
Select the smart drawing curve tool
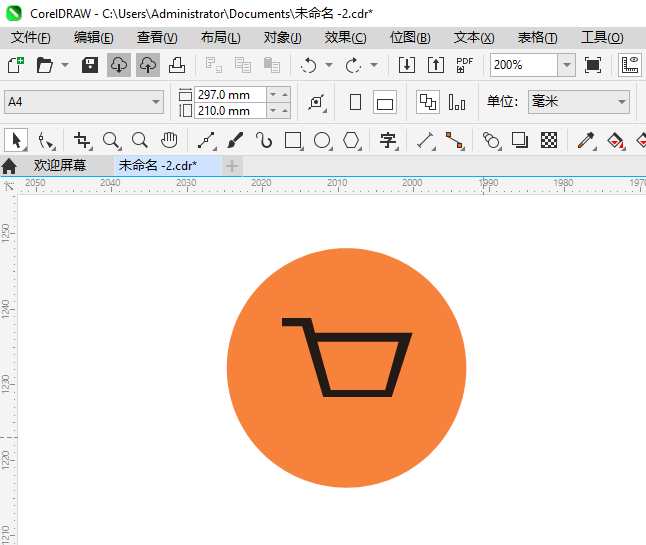coord(264,140)
